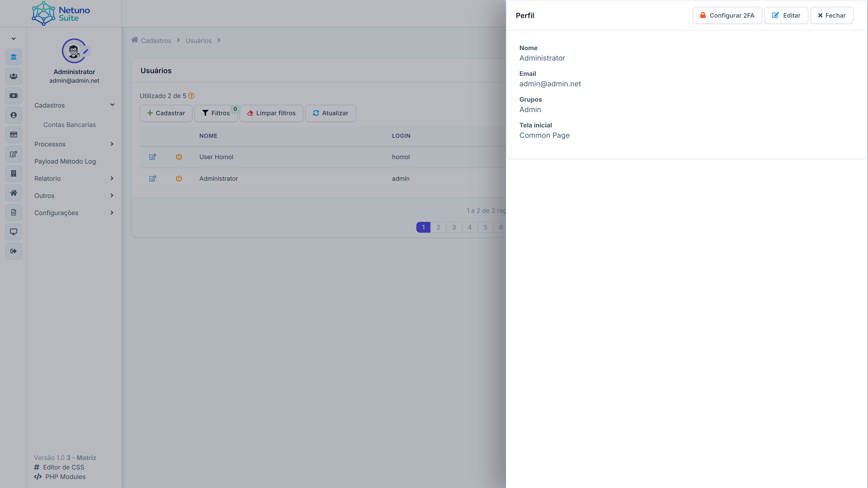Select the money bill sidebar icon
868x488 pixels.
coord(14,96)
